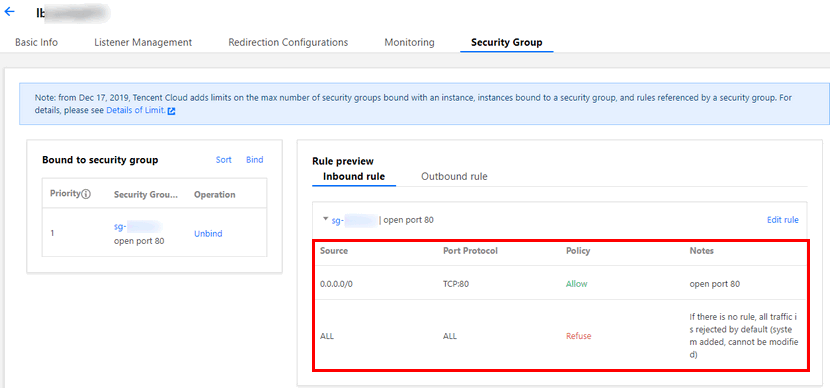Open the Details of Limit link
Image resolution: width=830 pixels, height=388 pixels.
136,111
